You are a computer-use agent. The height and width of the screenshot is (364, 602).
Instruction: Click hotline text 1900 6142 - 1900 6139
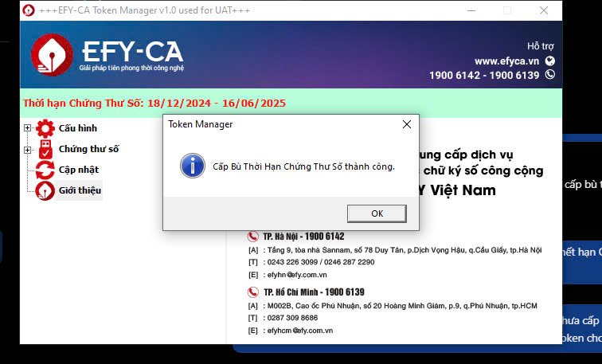pyautogui.click(x=484, y=75)
